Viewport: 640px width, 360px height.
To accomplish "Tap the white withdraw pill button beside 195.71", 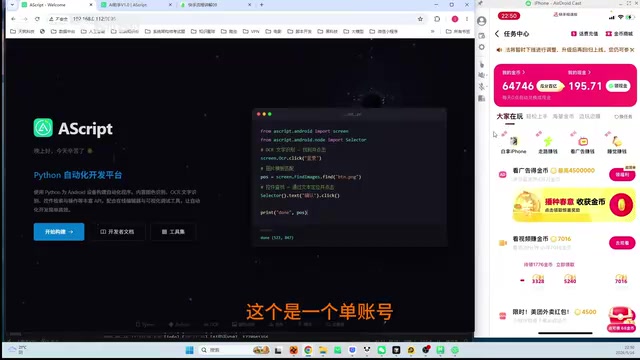I will pyautogui.click(x=618, y=86).
